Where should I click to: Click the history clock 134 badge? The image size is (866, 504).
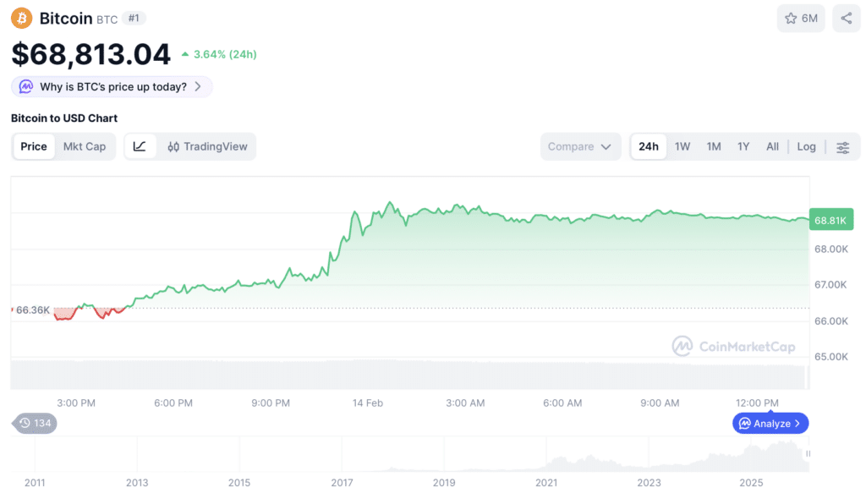36,424
